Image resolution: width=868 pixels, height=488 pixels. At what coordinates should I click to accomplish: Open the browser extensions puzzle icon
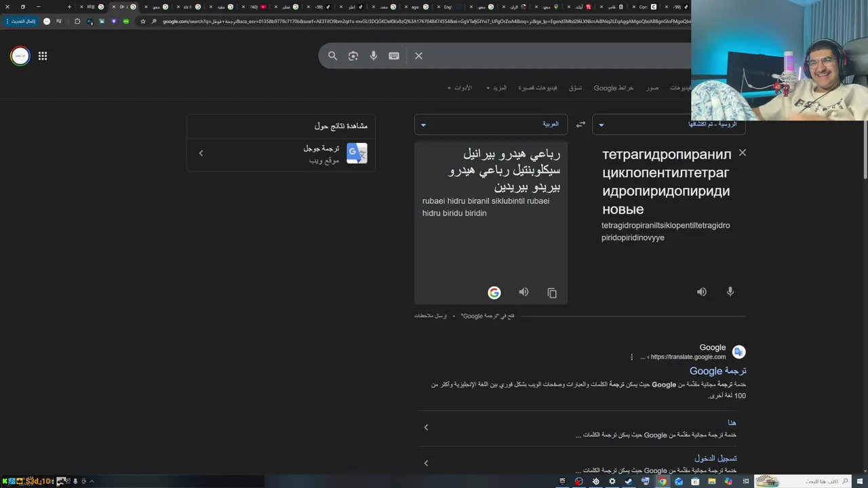click(x=77, y=22)
